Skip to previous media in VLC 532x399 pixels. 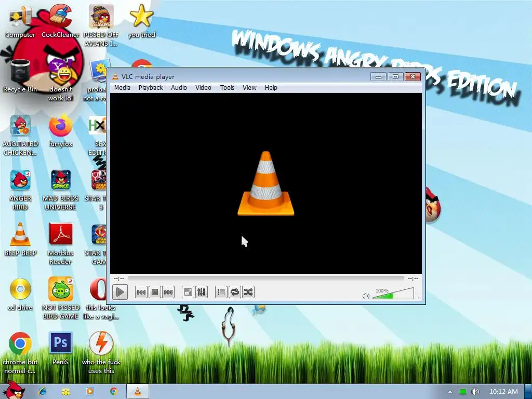[x=141, y=292]
